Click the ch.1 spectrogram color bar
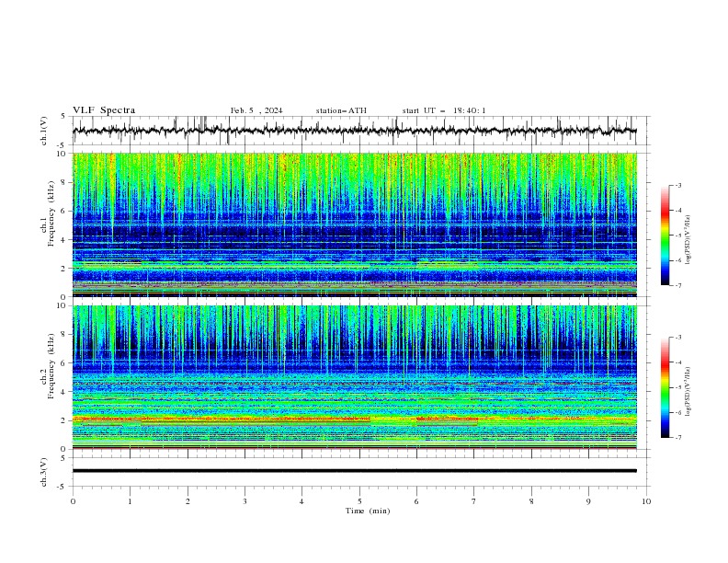This screenshot has height=563, width=728. pos(665,236)
